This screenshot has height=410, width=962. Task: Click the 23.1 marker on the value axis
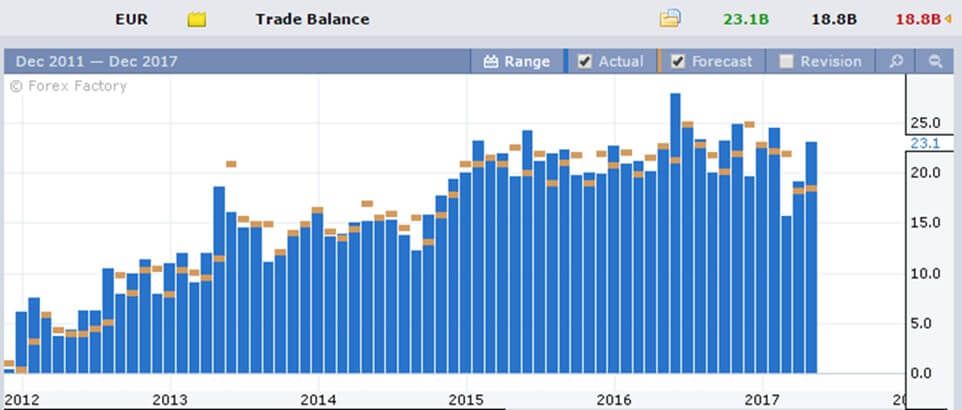click(924, 143)
